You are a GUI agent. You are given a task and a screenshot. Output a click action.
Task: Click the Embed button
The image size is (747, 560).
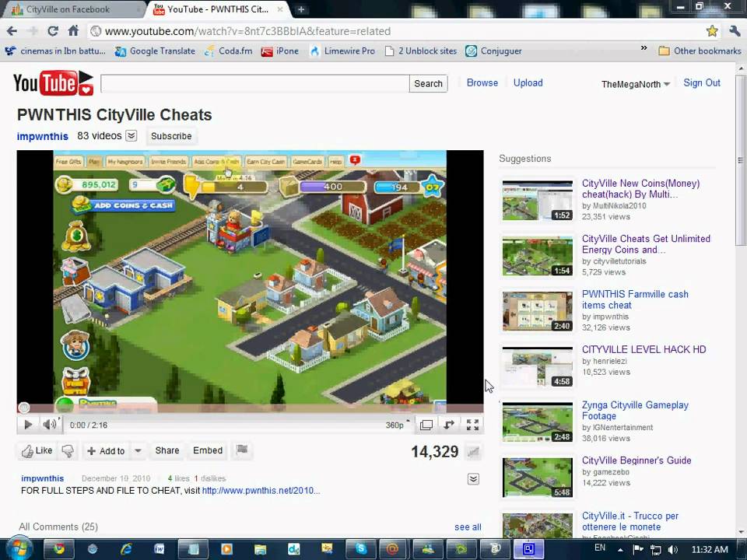pyautogui.click(x=208, y=450)
